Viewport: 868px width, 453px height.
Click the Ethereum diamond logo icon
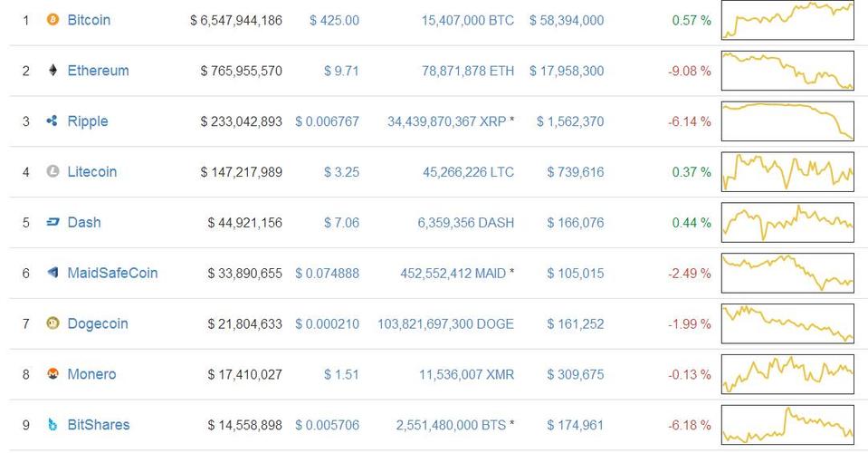52,71
